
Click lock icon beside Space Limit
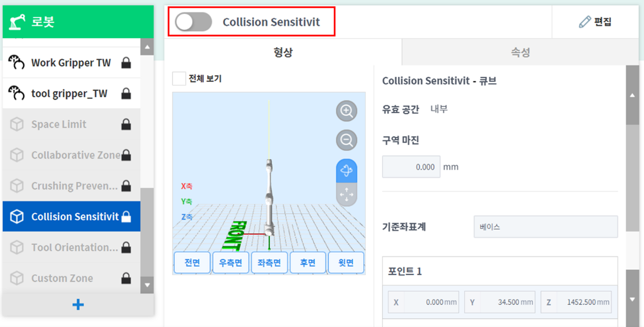tap(126, 125)
